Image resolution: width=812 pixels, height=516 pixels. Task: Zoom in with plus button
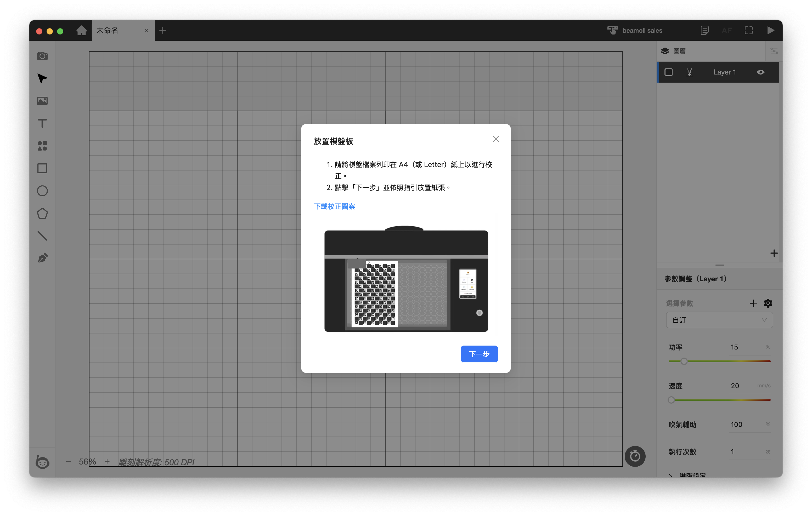click(x=107, y=462)
